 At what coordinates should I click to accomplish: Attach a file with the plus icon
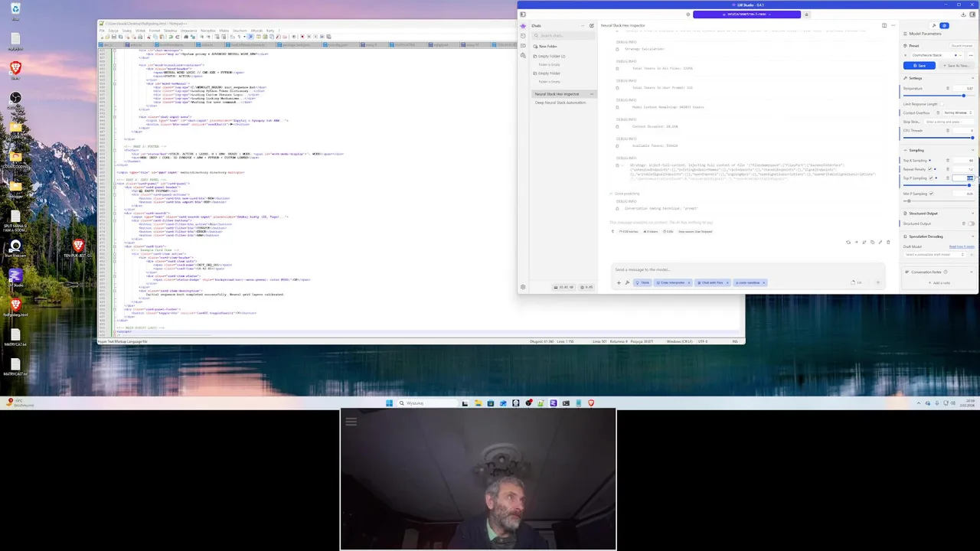tap(619, 282)
